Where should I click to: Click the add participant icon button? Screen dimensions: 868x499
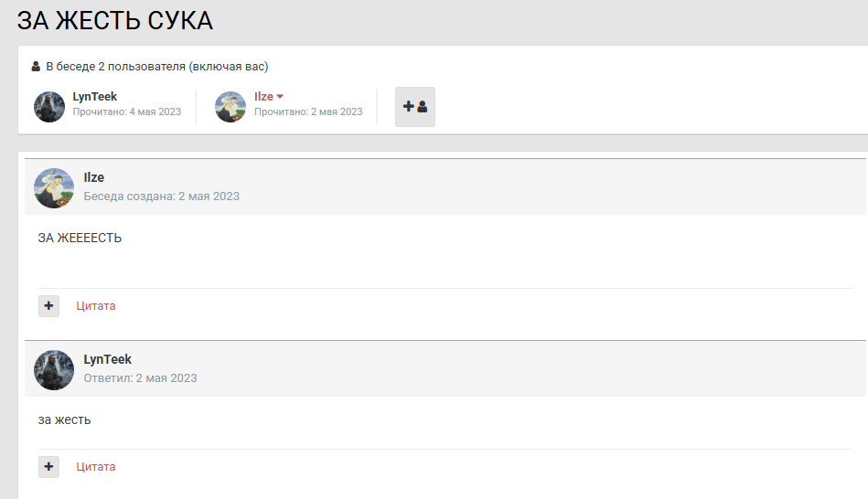tap(415, 107)
